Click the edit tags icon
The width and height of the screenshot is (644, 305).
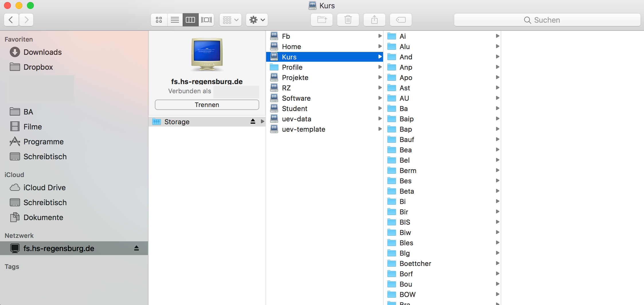401,20
